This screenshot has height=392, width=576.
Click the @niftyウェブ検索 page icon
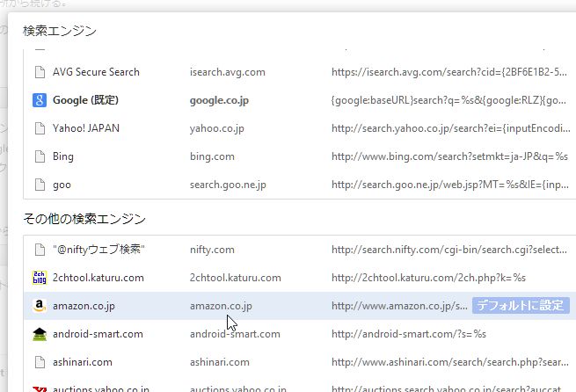click(40, 250)
